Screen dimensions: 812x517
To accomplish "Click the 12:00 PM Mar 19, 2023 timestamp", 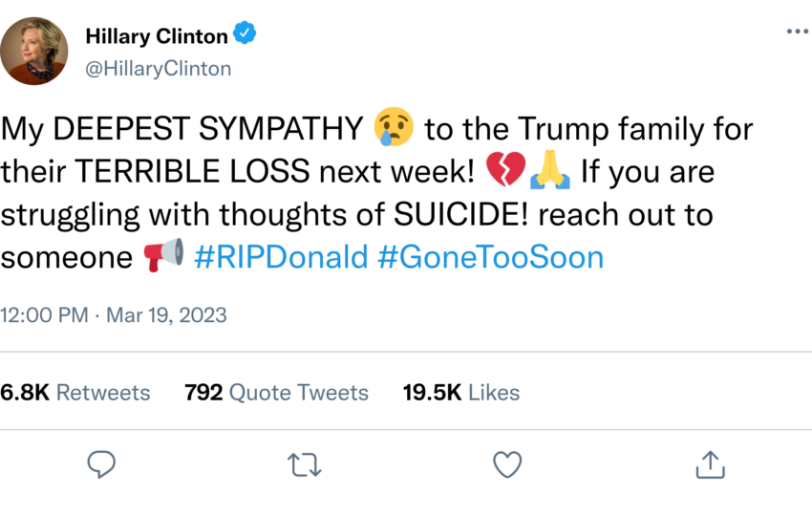I will coord(114,314).
